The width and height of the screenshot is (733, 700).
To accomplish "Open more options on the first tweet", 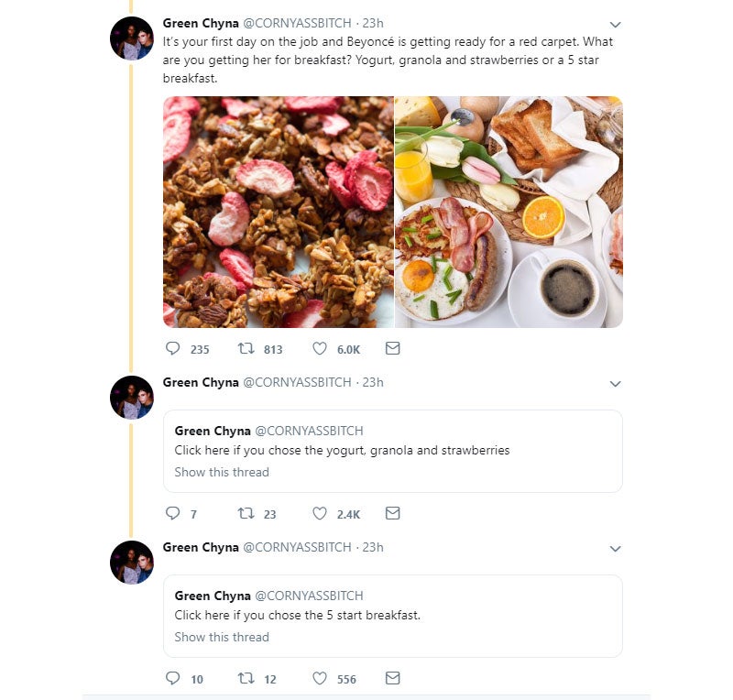I will [x=615, y=25].
